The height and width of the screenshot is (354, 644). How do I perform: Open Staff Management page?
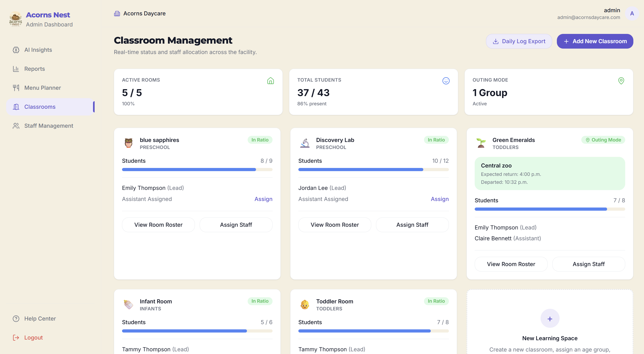50,126
